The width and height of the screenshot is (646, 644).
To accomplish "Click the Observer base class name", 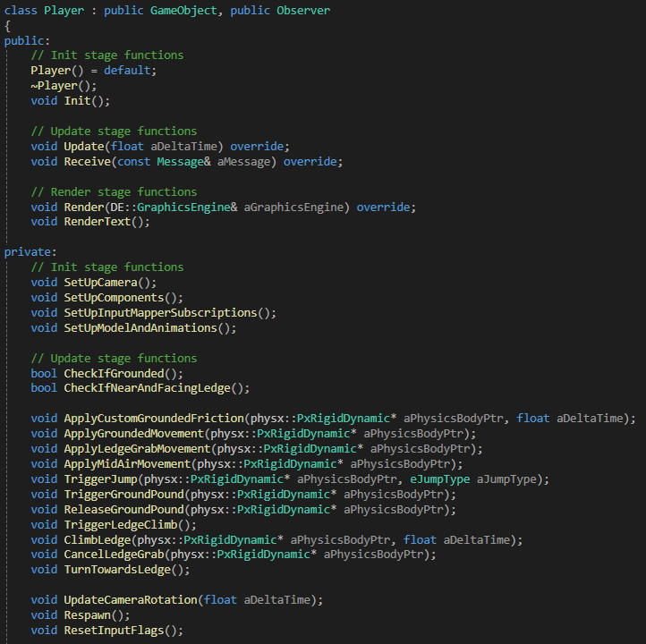I will pos(303,11).
